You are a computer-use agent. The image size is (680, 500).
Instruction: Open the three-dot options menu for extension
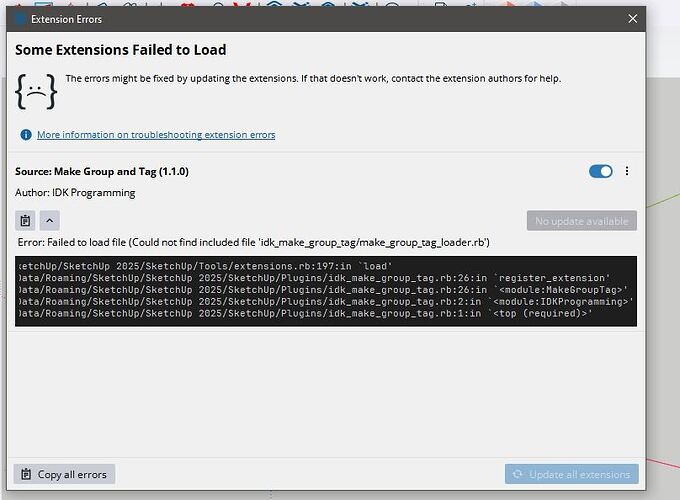click(627, 171)
